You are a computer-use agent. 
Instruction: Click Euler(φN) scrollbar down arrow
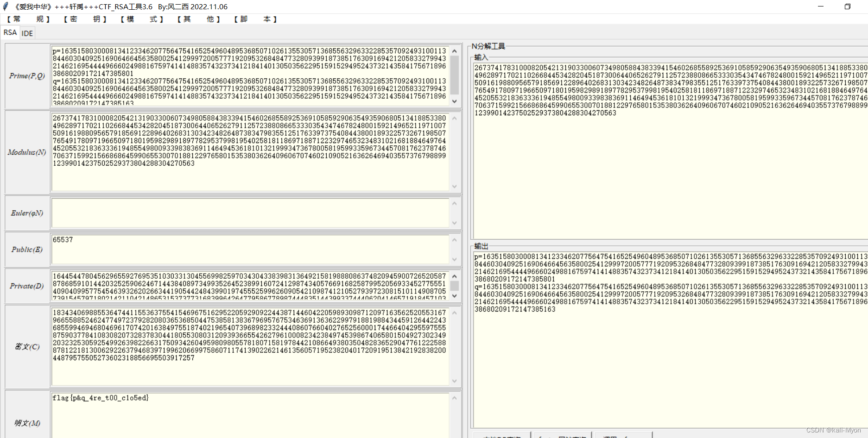[455, 223]
